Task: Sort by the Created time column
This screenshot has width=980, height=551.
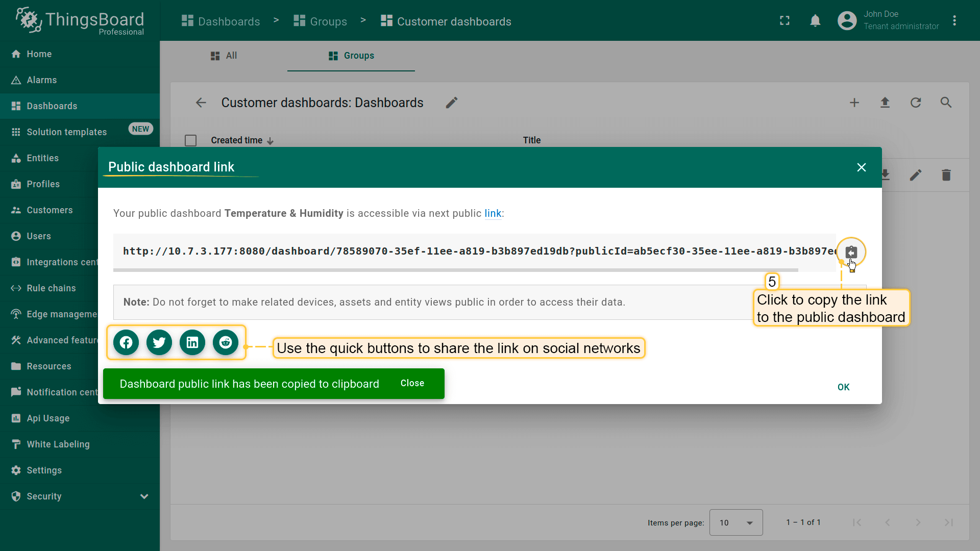Action: (x=237, y=140)
